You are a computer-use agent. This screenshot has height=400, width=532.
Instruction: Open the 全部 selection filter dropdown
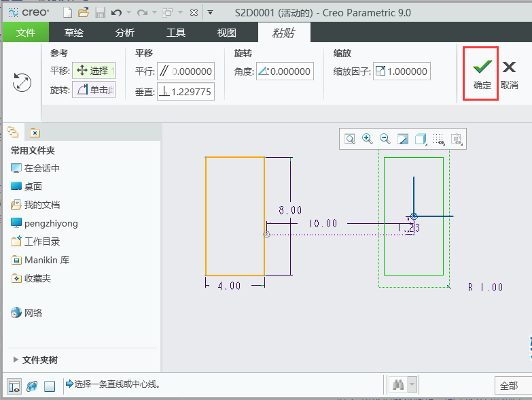[x=513, y=386]
